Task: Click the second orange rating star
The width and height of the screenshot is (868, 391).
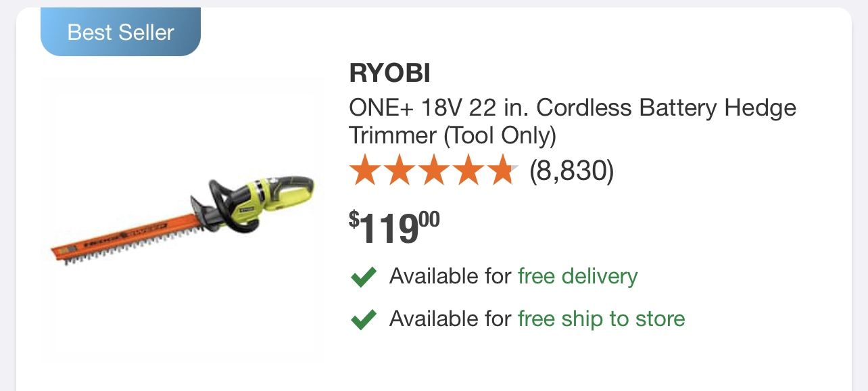Action: click(x=400, y=170)
